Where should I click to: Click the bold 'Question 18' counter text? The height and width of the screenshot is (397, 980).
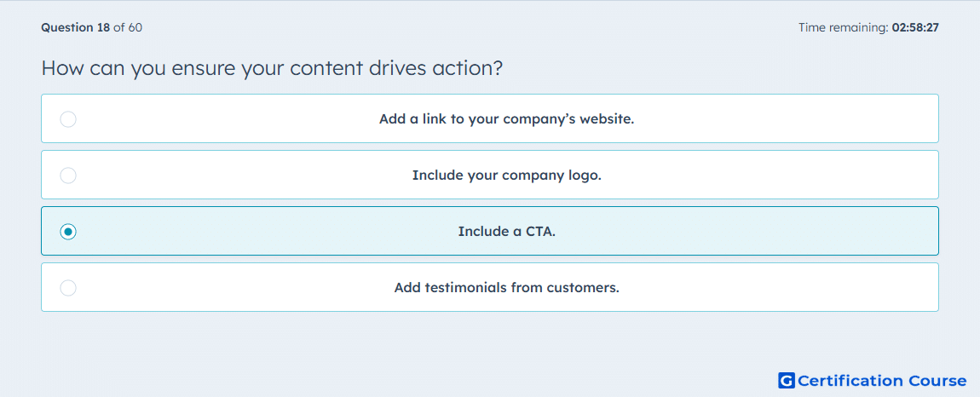76,27
